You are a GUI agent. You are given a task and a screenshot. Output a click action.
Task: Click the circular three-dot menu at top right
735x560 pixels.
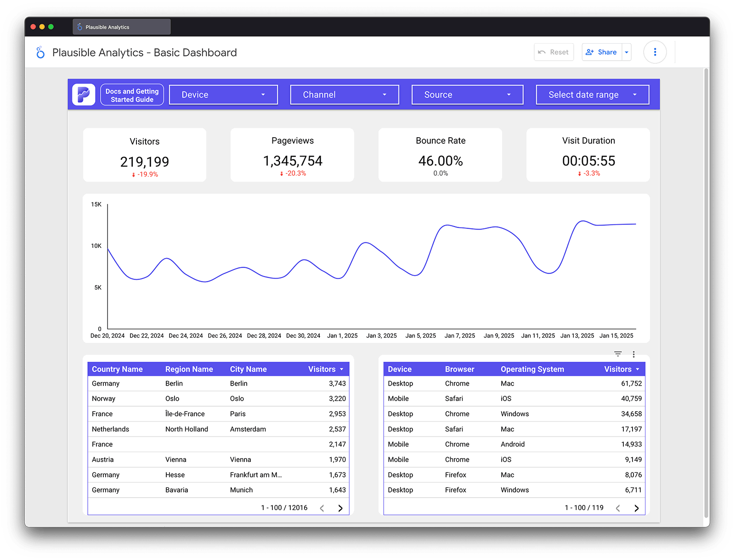pos(655,52)
